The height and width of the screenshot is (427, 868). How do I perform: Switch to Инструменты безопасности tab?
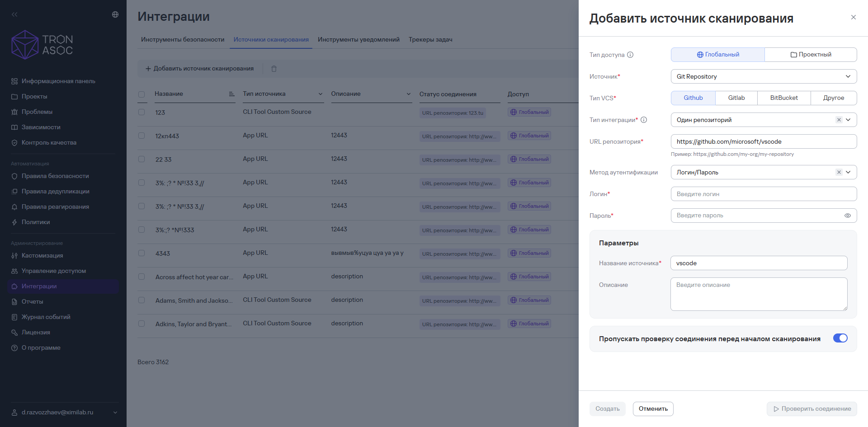pyautogui.click(x=183, y=40)
